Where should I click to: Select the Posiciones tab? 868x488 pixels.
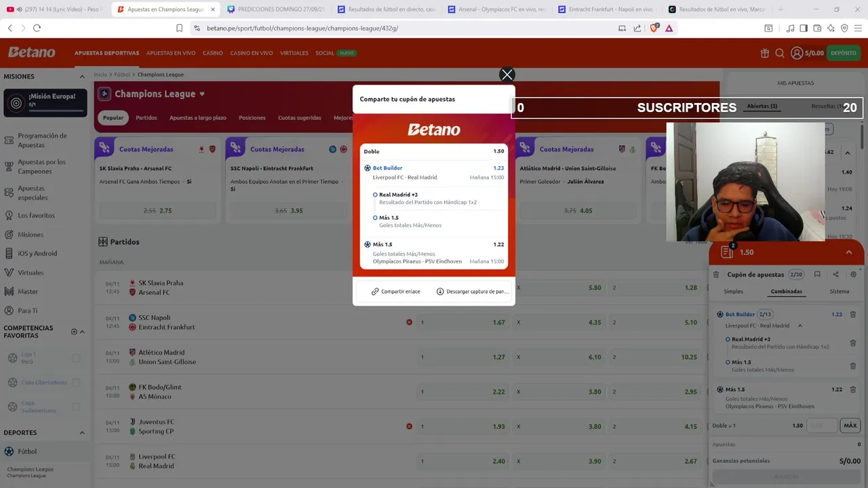pos(252,118)
